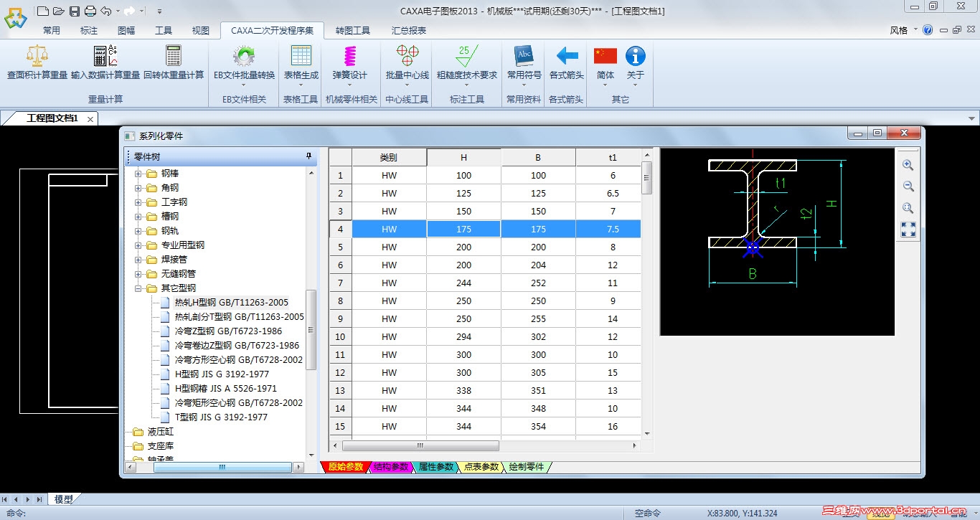The height and width of the screenshot is (520, 980).
Task: Click the H column header in the table
Action: pos(464,157)
